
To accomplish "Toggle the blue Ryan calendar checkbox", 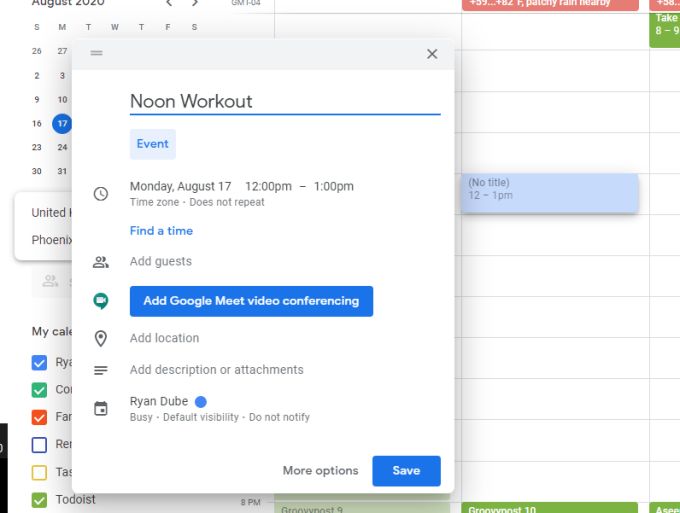I will [x=39, y=363].
